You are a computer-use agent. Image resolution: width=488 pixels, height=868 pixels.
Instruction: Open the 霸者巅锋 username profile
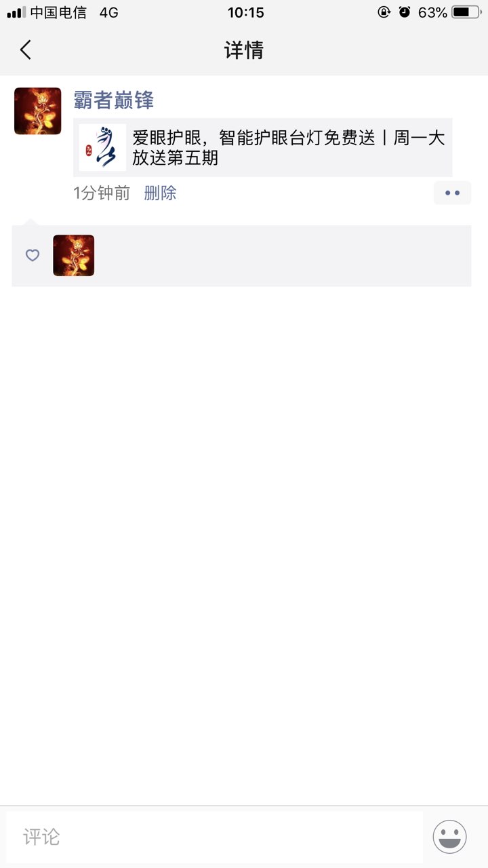coord(114,101)
